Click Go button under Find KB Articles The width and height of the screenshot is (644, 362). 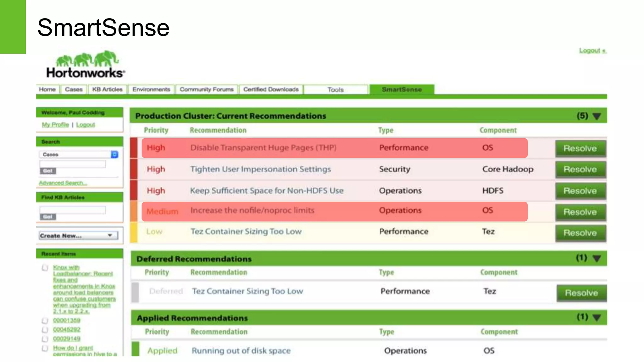(x=48, y=217)
